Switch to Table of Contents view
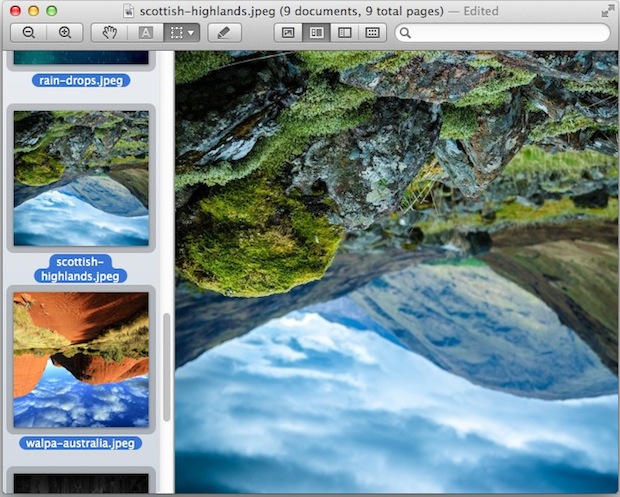620x497 pixels. (x=344, y=33)
